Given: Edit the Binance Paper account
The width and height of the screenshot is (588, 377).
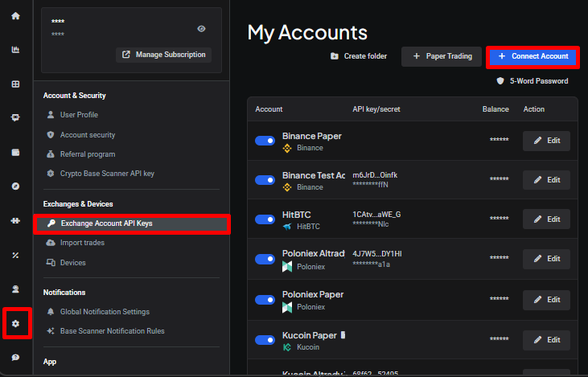Looking at the screenshot, I should click(546, 141).
